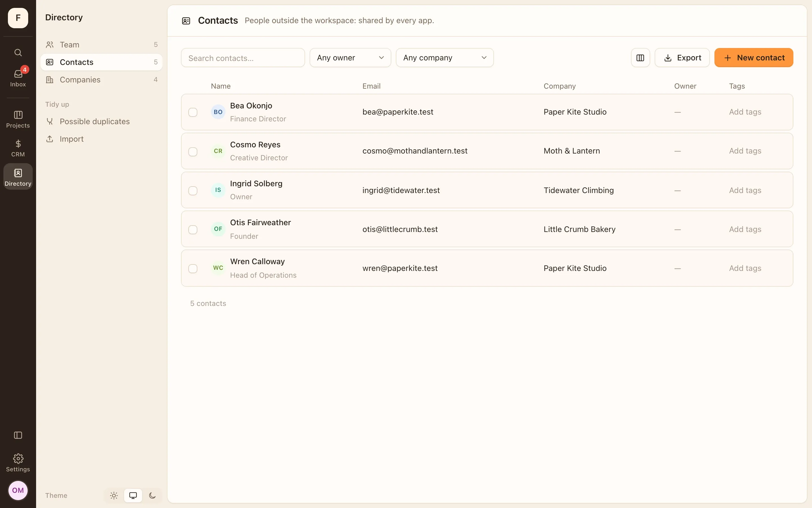The image size is (812, 508).
Task: Open the Any company filter
Action: point(444,58)
